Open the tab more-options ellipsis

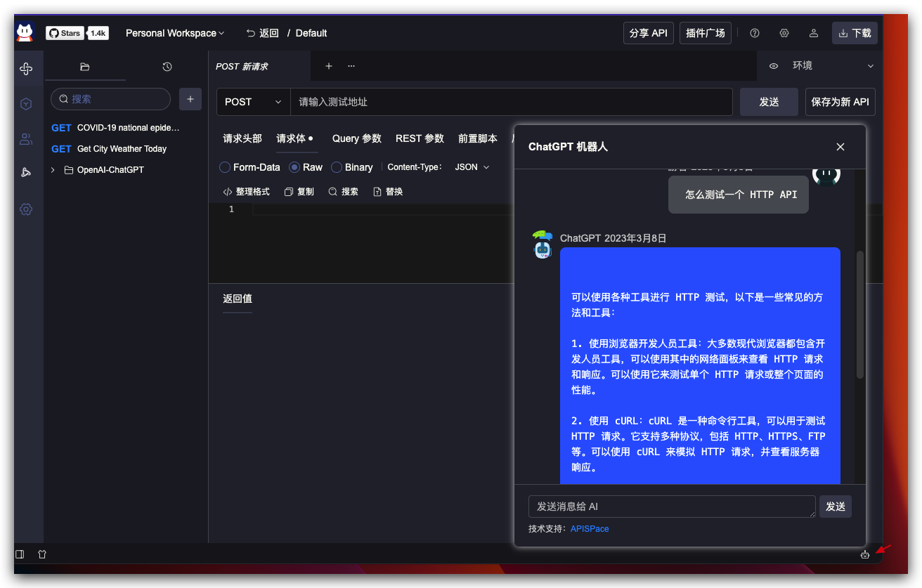[x=351, y=66]
